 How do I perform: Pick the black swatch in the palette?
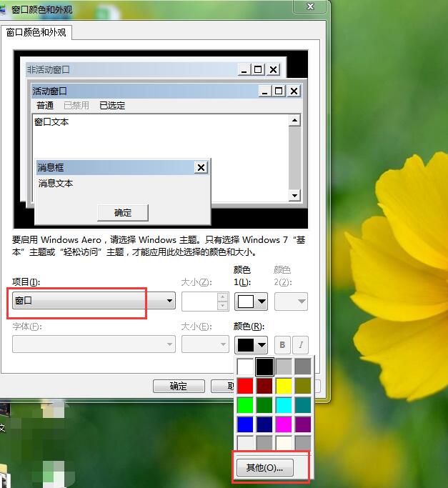coord(264,367)
